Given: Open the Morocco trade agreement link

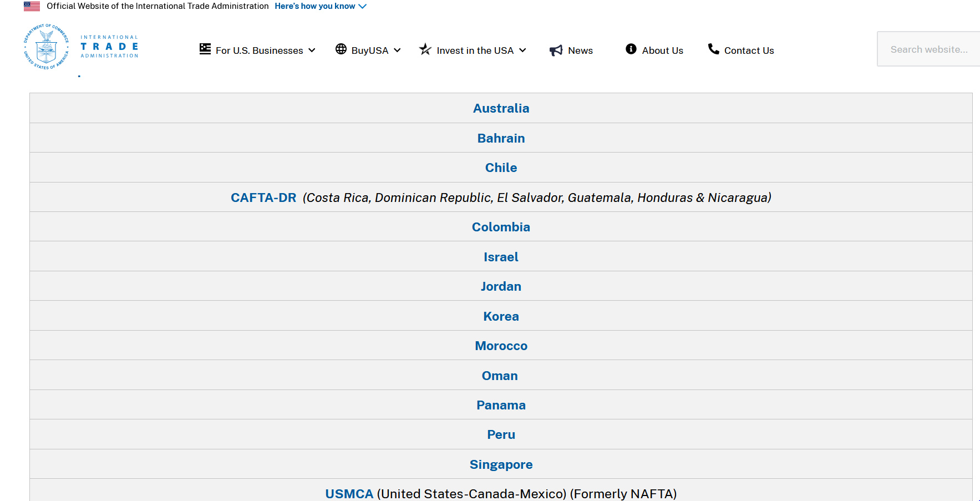Looking at the screenshot, I should (501, 346).
